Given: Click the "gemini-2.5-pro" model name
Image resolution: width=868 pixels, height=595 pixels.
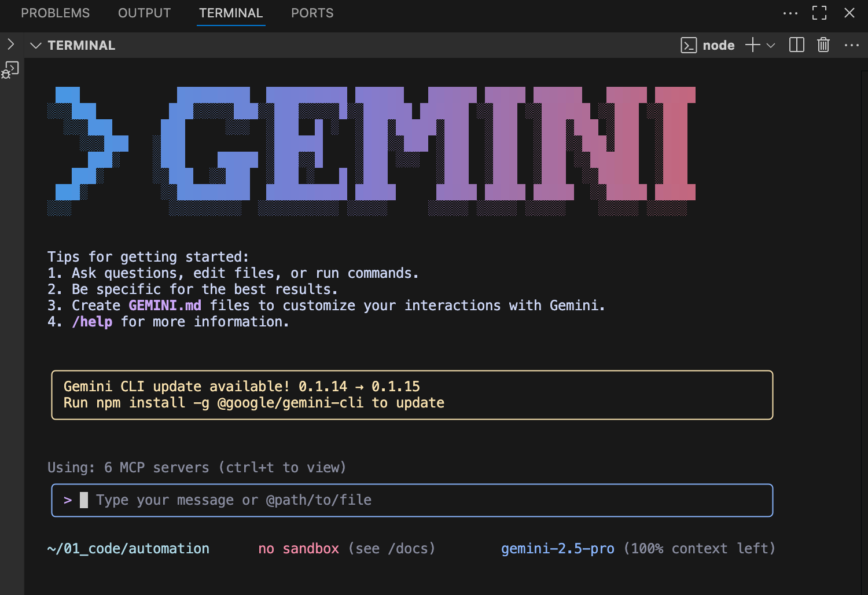Looking at the screenshot, I should (x=558, y=549).
